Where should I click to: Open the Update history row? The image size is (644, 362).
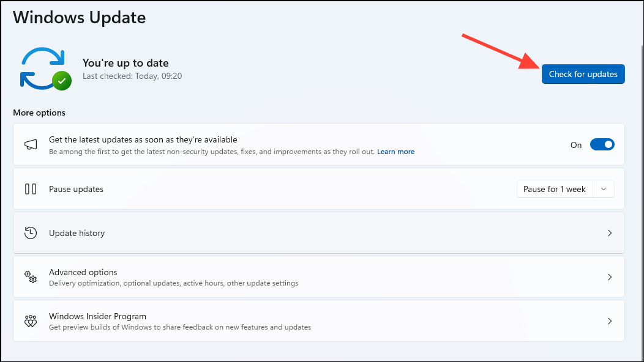pyautogui.click(x=319, y=233)
